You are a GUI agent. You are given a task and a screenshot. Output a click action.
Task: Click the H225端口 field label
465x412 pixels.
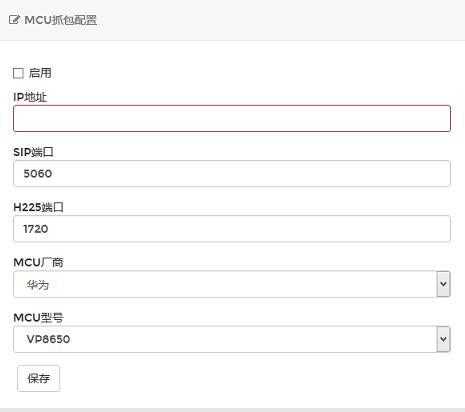38,207
